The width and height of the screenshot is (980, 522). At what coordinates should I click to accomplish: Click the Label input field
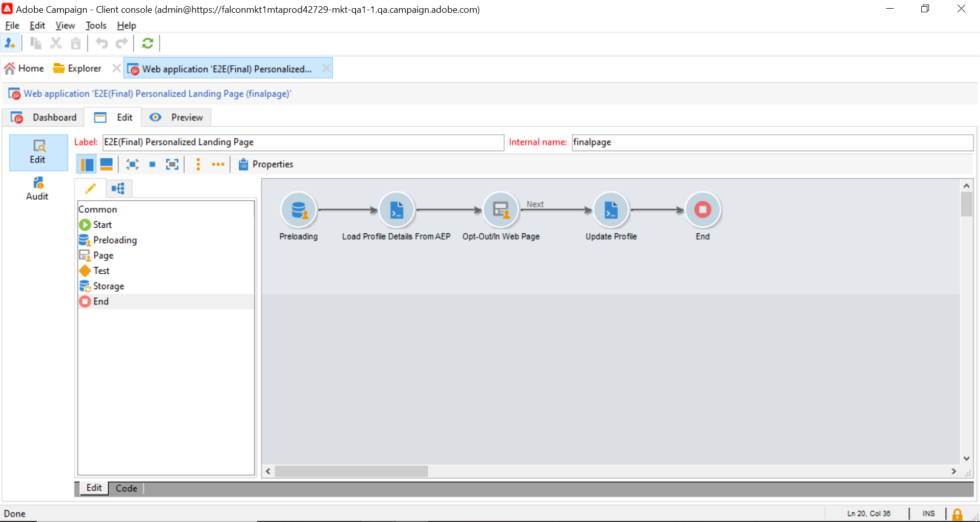[303, 143]
